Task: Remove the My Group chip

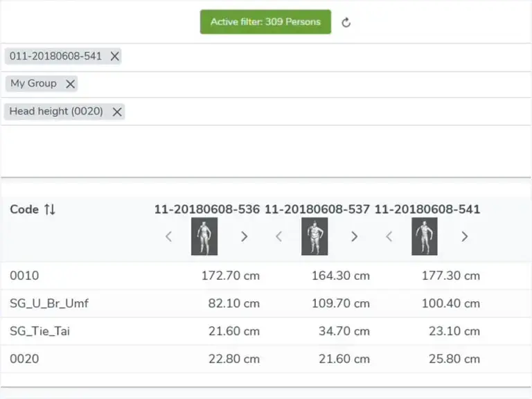Action: point(70,84)
